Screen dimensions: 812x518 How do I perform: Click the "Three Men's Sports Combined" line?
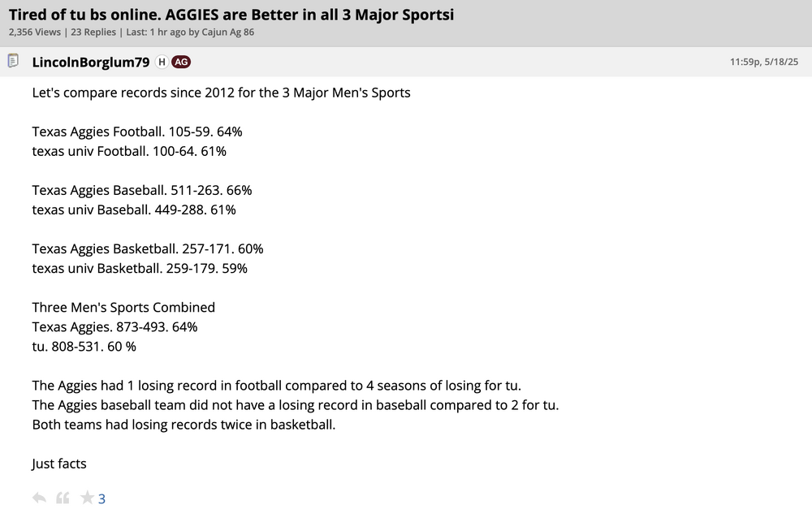point(123,307)
